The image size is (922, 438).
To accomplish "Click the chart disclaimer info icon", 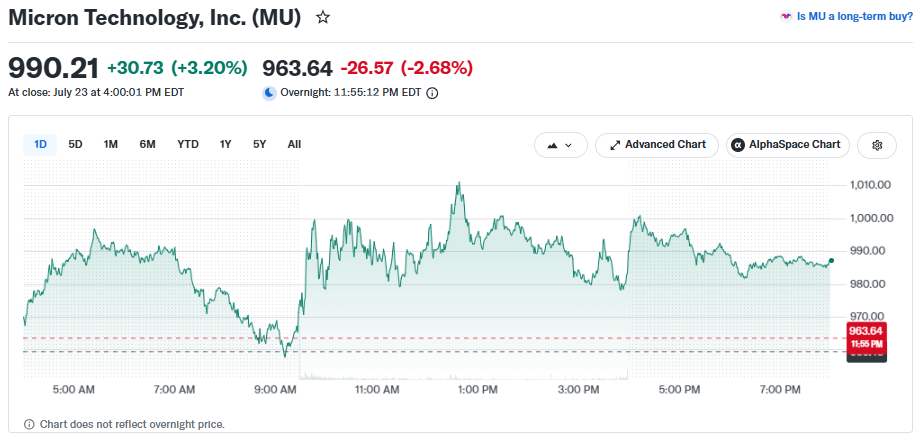I will click(29, 424).
